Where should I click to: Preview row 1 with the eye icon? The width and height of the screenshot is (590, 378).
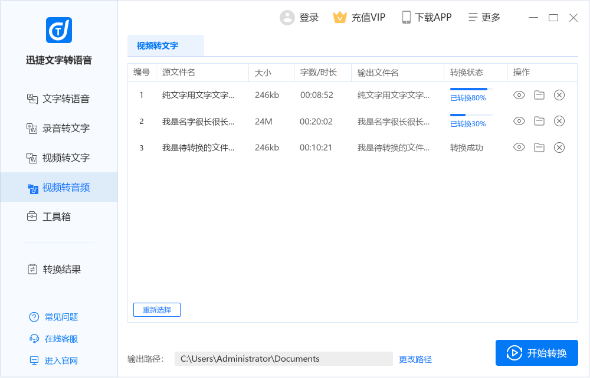[519, 95]
